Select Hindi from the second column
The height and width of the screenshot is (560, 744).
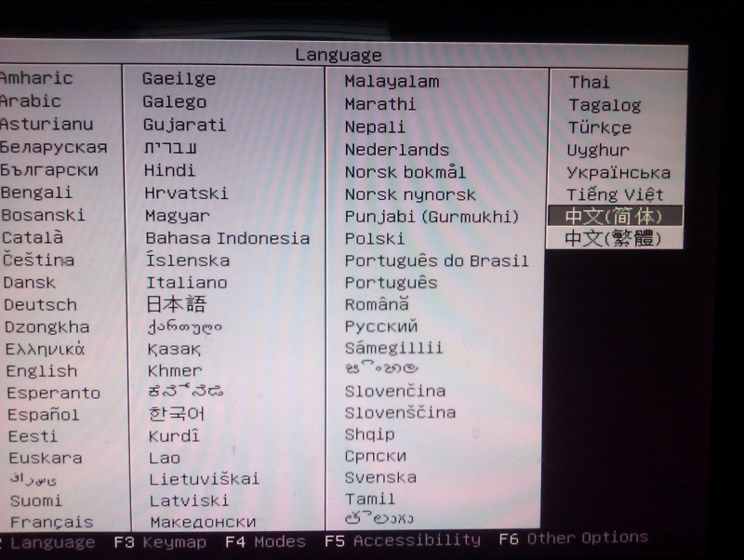169,171
